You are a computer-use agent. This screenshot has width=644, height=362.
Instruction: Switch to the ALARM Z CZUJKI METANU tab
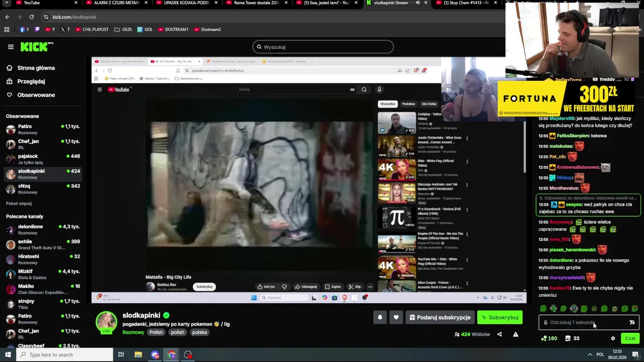click(116, 3)
